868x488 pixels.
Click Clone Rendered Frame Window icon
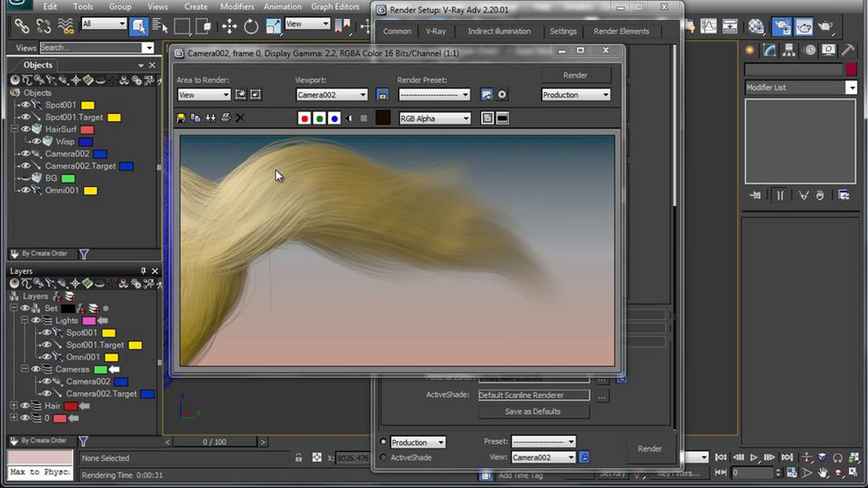pyautogui.click(x=210, y=118)
